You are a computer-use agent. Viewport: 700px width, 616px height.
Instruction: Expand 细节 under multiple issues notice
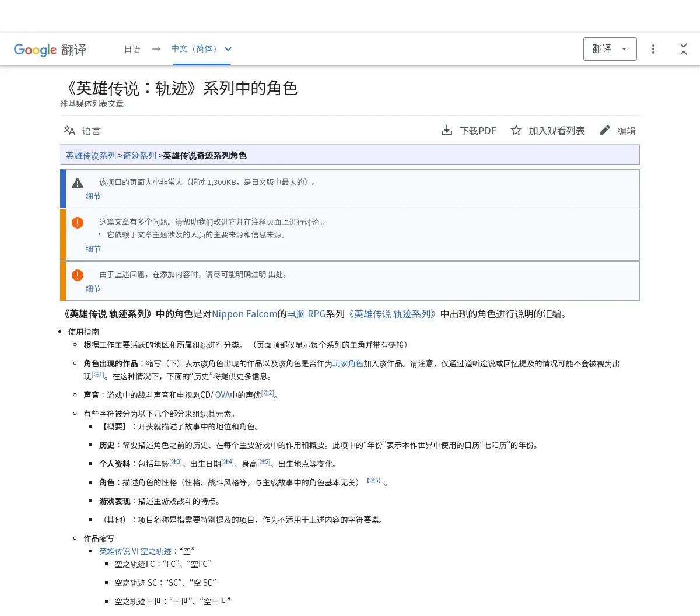(x=93, y=249)
